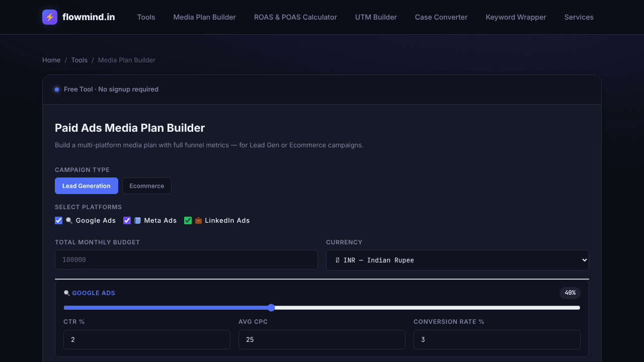
Task: Click the CAMPAIGN TYPE label
Action: pyautogui.click(x=82, y=170)
